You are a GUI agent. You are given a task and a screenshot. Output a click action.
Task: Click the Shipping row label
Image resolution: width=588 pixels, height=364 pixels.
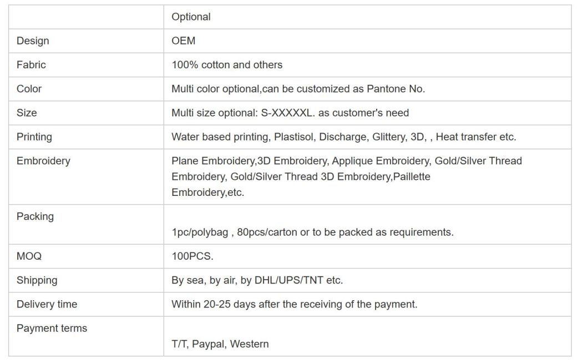coord(37,280)
